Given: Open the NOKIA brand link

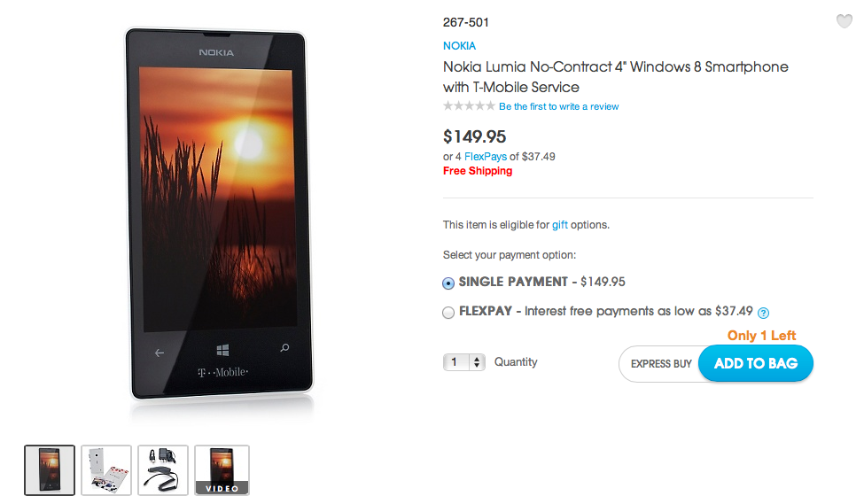Looking at the screenshot, I should pos(459,45).
